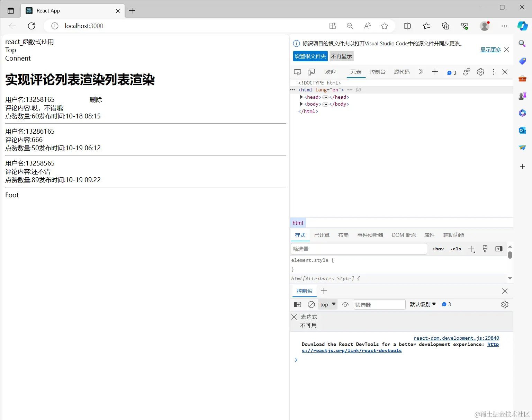Select the html lang element row

coord(402,90)
